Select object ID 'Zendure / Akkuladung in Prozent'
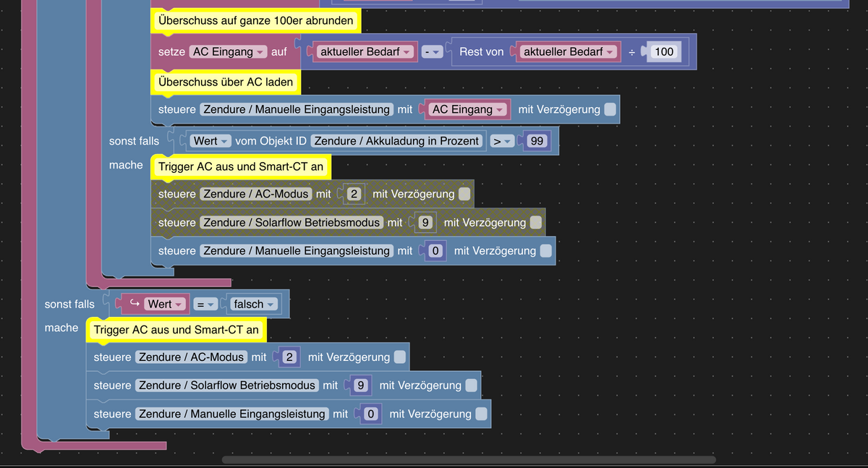868x468 pixels. (396, 140)
